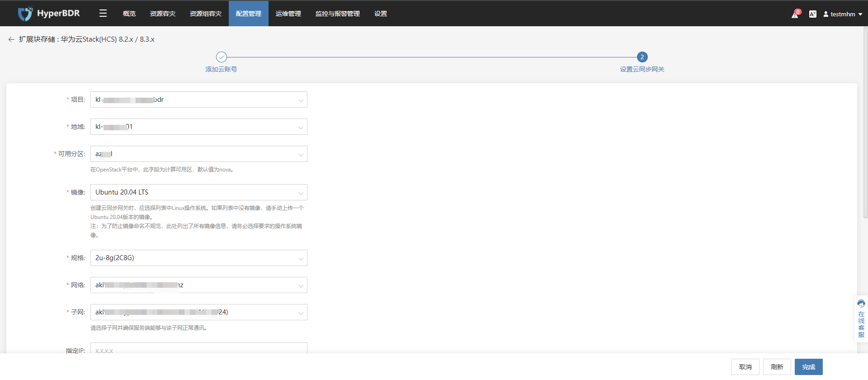Open the 资源组容灾 menu item
Screen dimensions: 868x380
coord(206,14)
